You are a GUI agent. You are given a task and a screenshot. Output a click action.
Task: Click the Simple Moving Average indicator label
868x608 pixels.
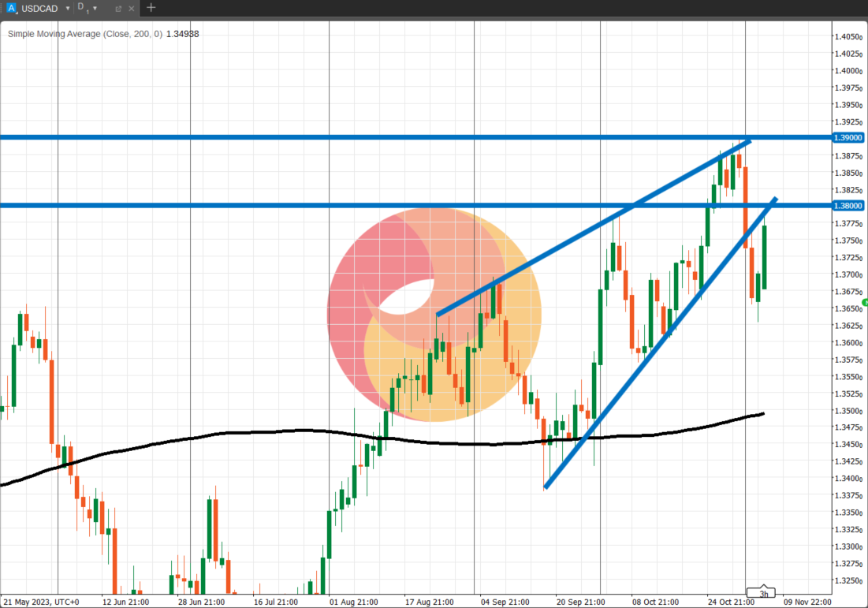(84, 34)
